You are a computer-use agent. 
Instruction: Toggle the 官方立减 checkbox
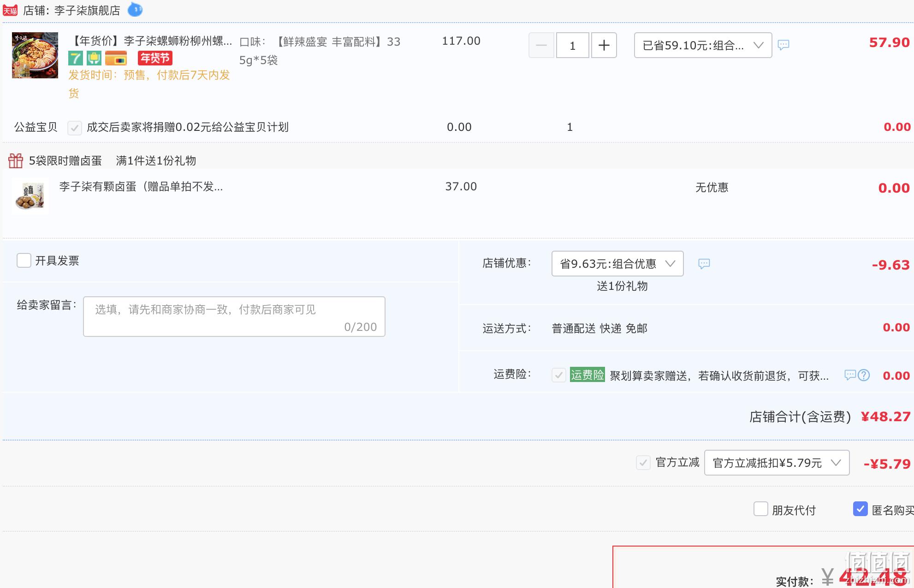(x=643, y=463)
